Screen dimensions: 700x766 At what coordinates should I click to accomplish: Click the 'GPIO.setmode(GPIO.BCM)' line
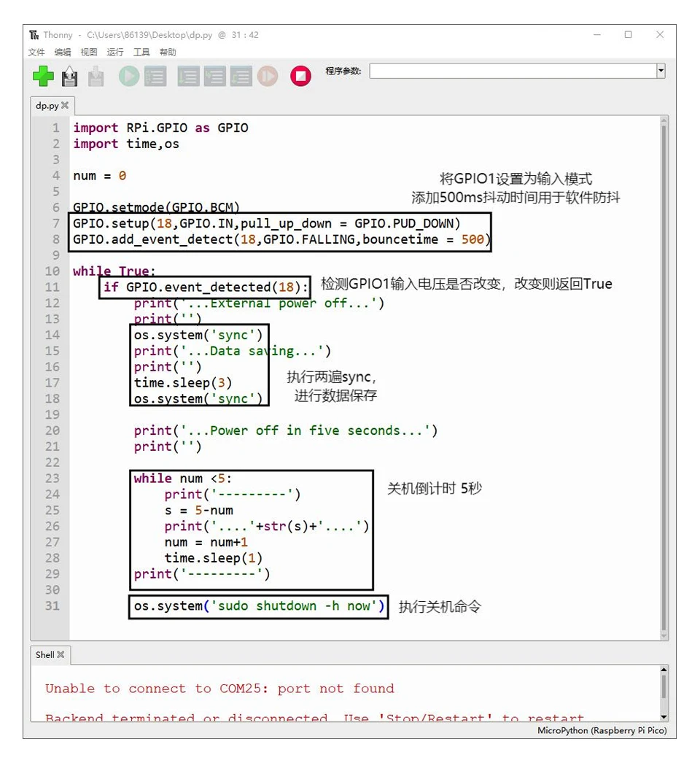(156, 208)
